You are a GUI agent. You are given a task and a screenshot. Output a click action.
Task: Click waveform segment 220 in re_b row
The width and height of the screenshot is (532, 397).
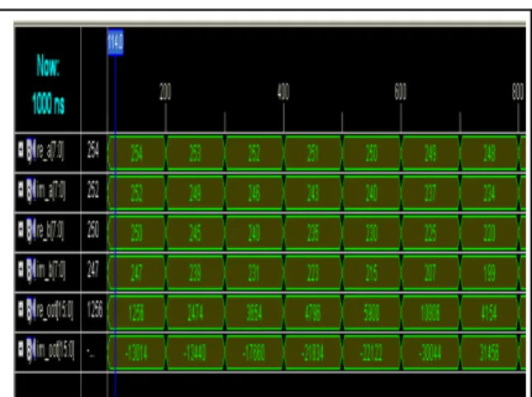coord(489,233)
